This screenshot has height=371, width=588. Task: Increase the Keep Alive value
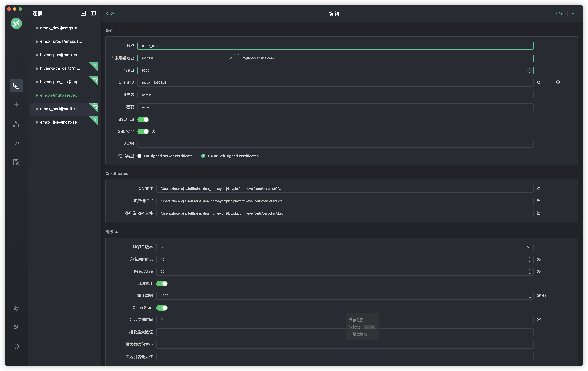coord(530,270)
